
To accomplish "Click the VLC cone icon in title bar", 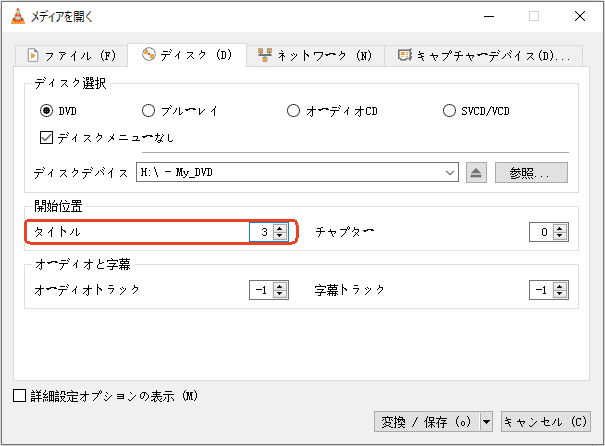I will click(18, 16).
